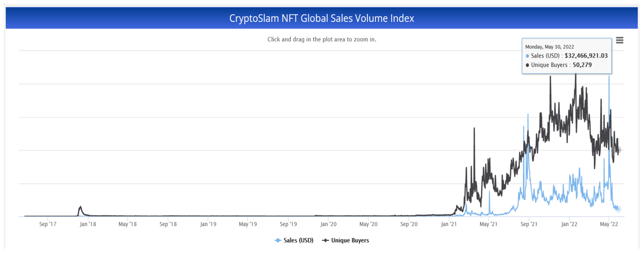Click the Sep '17 axis label
Viewport: 644px width, 254px height.
[x=48, y=224]
